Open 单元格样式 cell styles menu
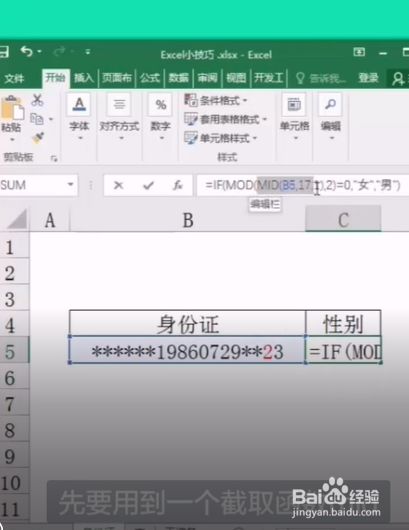The image size is (409, 530). click(221, 138)
